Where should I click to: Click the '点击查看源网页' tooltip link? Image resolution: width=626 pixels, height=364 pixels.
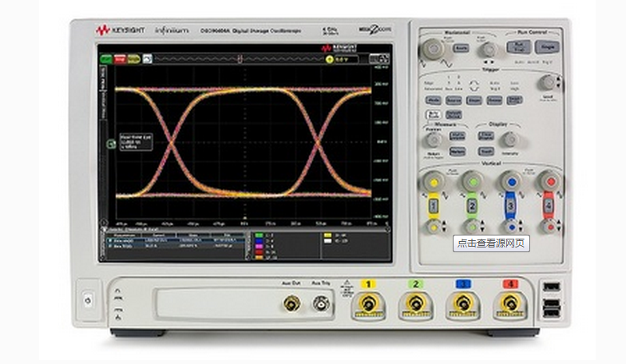pos(491,243)
